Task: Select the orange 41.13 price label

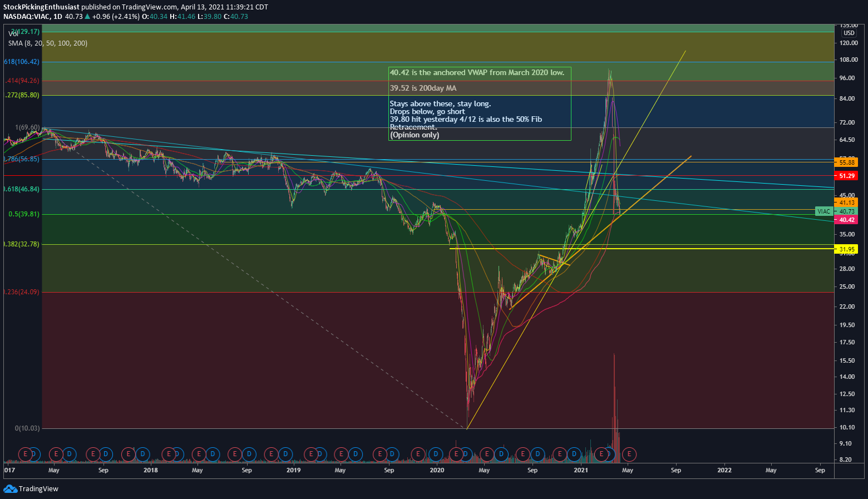Action: click(x=846, y=202)
